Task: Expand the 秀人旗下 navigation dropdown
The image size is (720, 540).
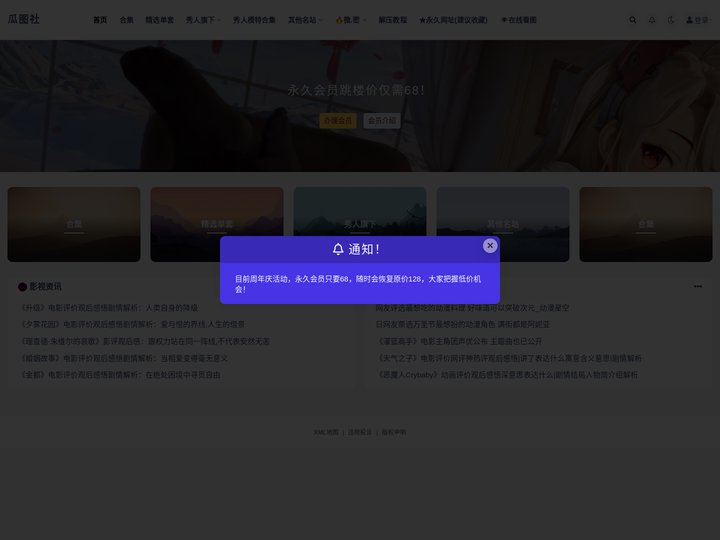Action: pyautogui.click(x=203, y=20)
